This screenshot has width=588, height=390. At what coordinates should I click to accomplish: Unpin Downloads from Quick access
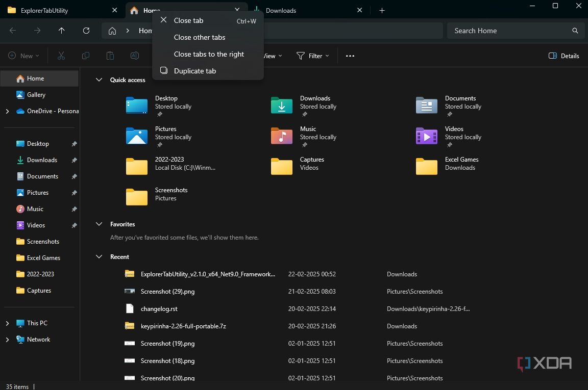tap(74, 160)
